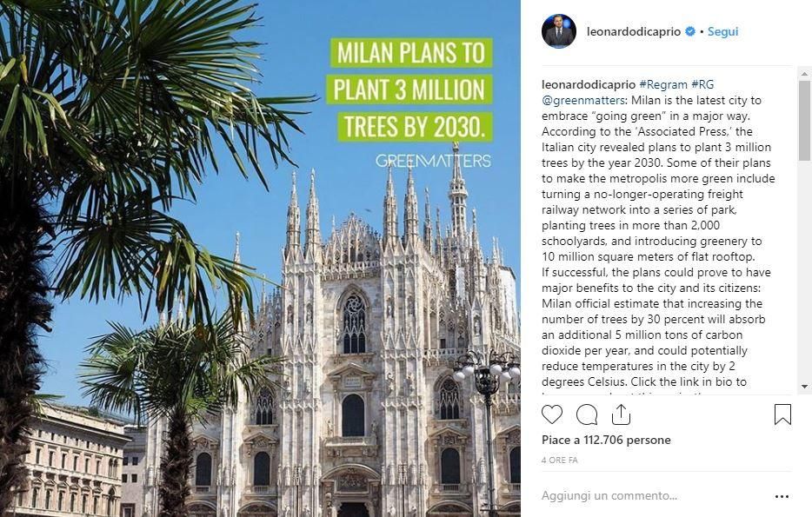Click the blue verified badge
812x517 pixels.
(x=689, y=31)
